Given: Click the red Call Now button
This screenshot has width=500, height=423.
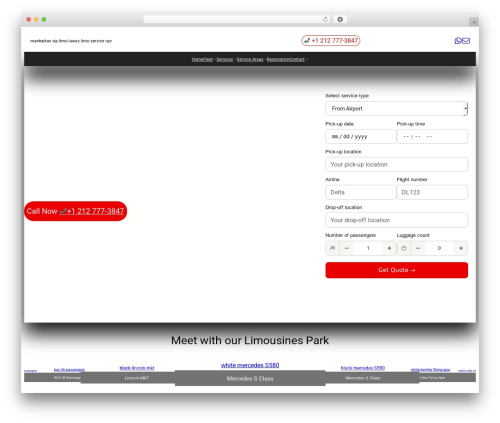Looking at the screenshot, I should [75, 211].
